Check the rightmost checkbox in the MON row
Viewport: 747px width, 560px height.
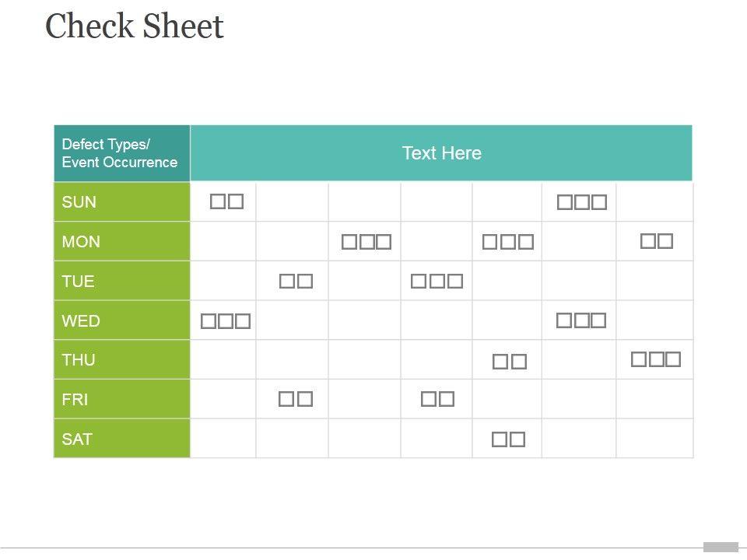coord(665,241)
